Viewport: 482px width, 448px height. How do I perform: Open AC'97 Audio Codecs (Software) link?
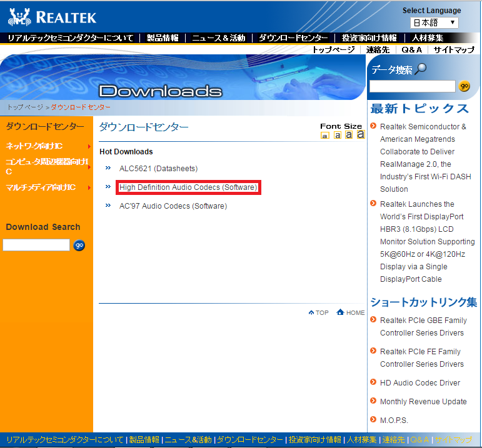pyautogui.click(x=173, y=206)
